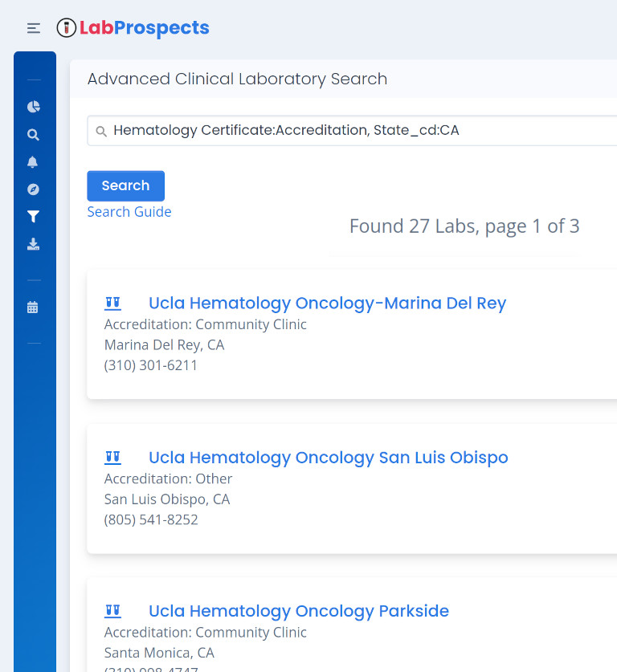Viewport: 617px width, 672px height.
Task: Select the funnel filter icon in sidebar
Action: click(33, 217)
